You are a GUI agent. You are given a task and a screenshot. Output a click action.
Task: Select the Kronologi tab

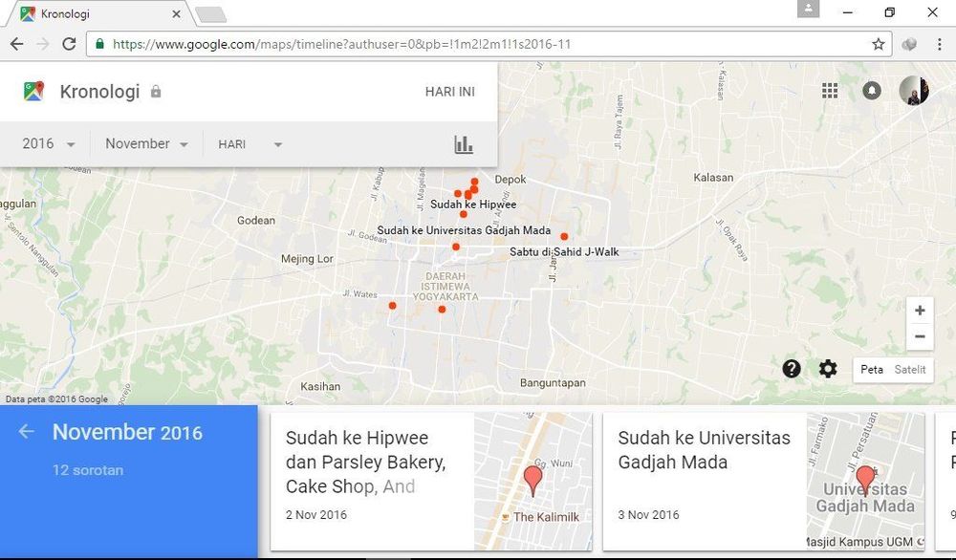click(x=100, y=13)
